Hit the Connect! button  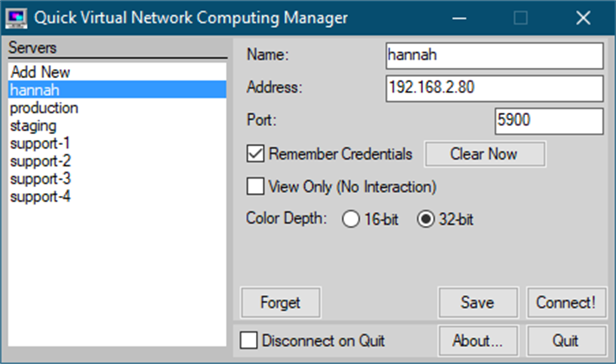(566, 302)
